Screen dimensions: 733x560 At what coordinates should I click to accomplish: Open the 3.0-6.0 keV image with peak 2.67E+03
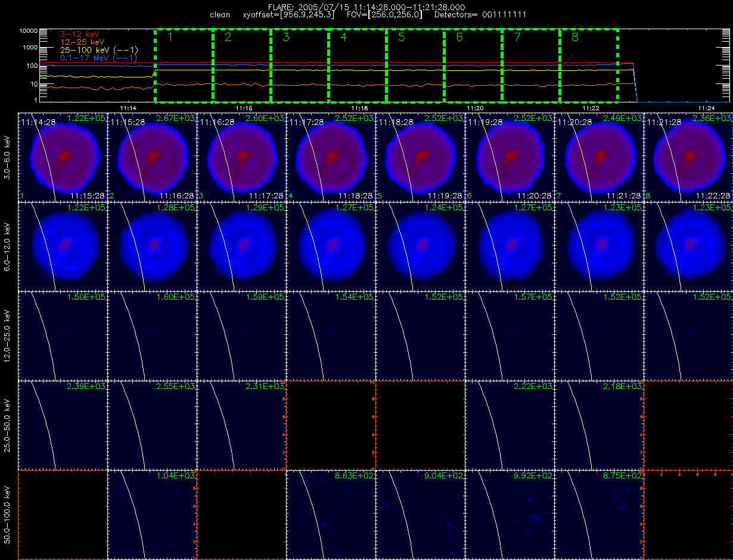pos(152,157)
